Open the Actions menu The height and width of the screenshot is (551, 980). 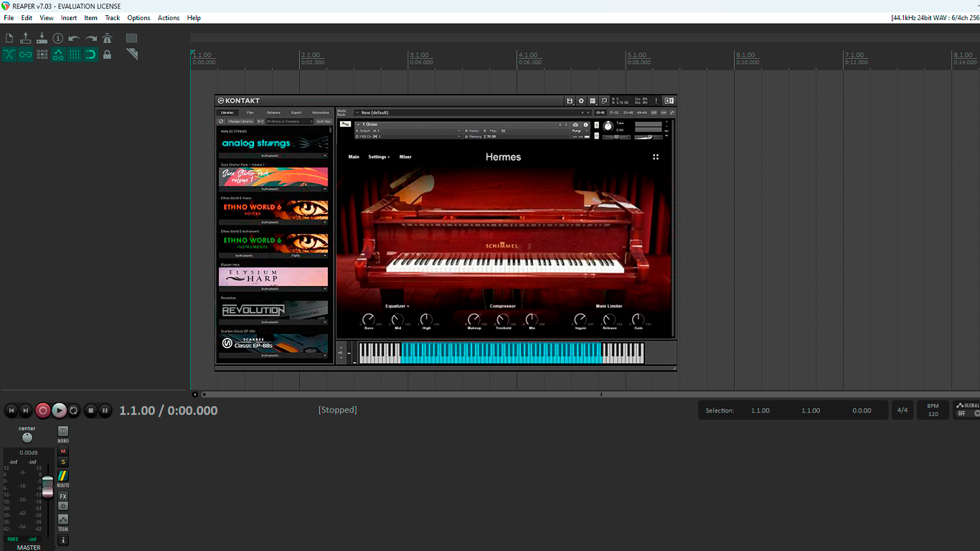(169, 18)
